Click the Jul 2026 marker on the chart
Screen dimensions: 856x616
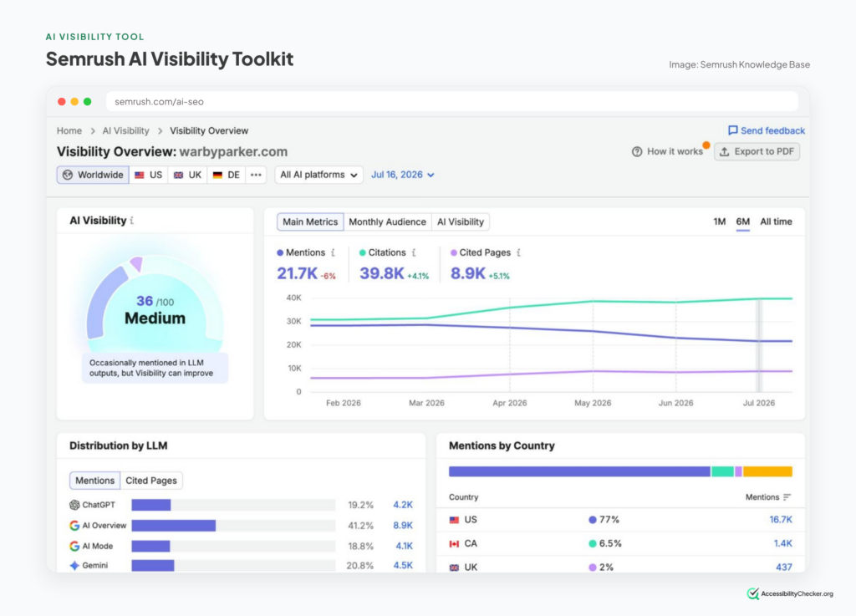pyautogui.click(x=759, y=345)
